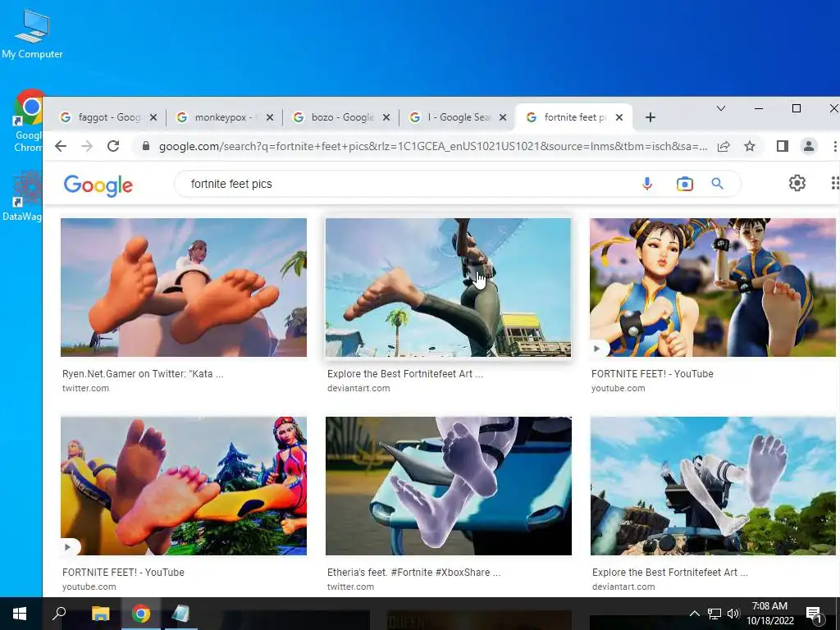Open second 'Explore the Best Fortnitefeet Art' link
Viewport: 840px width, 630px height.
(x=669, y=572)
